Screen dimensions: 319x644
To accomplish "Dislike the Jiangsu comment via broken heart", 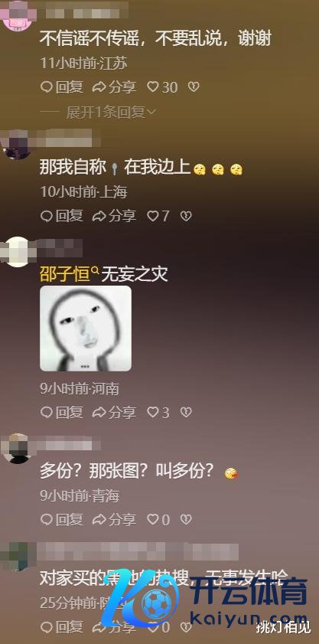I will pos(194,87).
